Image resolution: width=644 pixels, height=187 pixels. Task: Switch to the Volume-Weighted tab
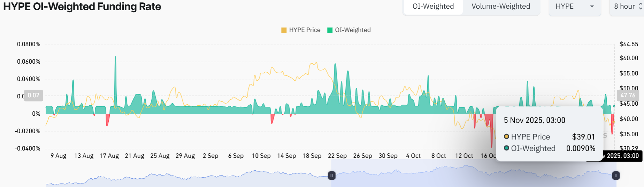coord(500,7)
